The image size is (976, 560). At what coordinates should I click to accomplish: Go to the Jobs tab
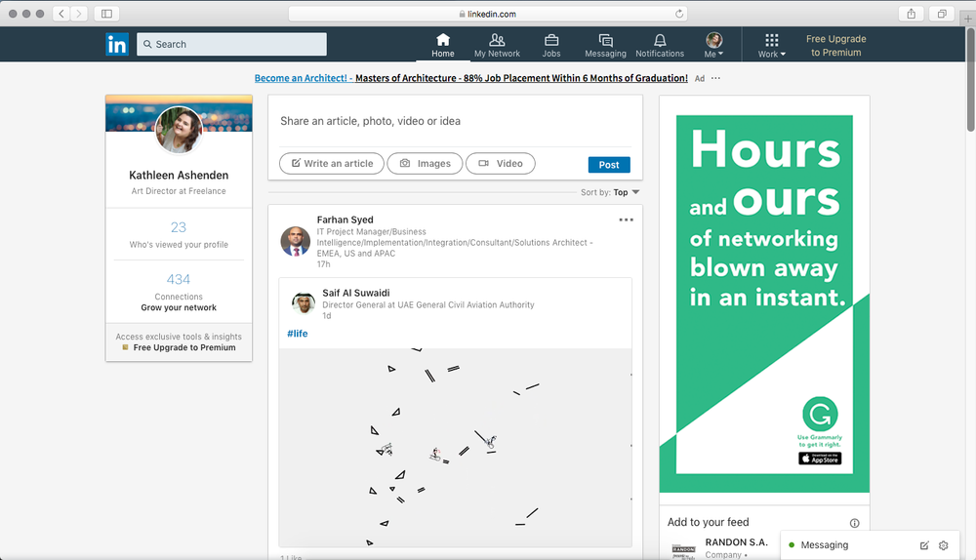point(550,46)
